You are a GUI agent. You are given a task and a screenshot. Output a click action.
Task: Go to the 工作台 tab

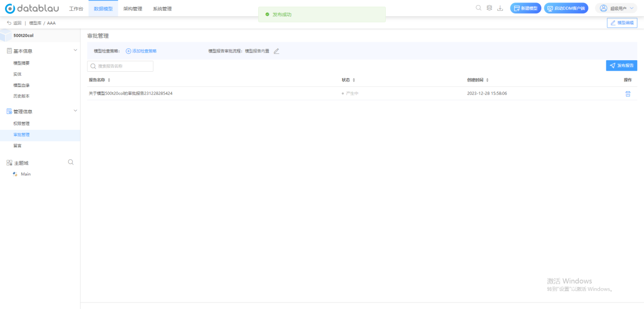(76, 8)
